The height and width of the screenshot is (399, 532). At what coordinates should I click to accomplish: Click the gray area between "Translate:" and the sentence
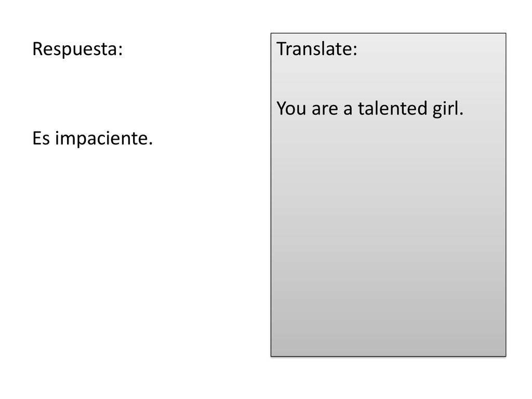pos(388,79)
